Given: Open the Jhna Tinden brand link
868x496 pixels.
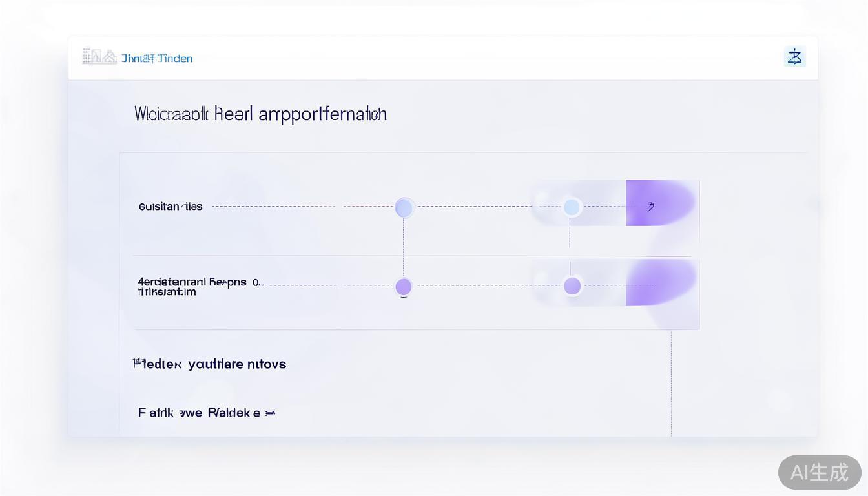Looking at the screenshot, I should pyautogui.click(x=157, y=58).
